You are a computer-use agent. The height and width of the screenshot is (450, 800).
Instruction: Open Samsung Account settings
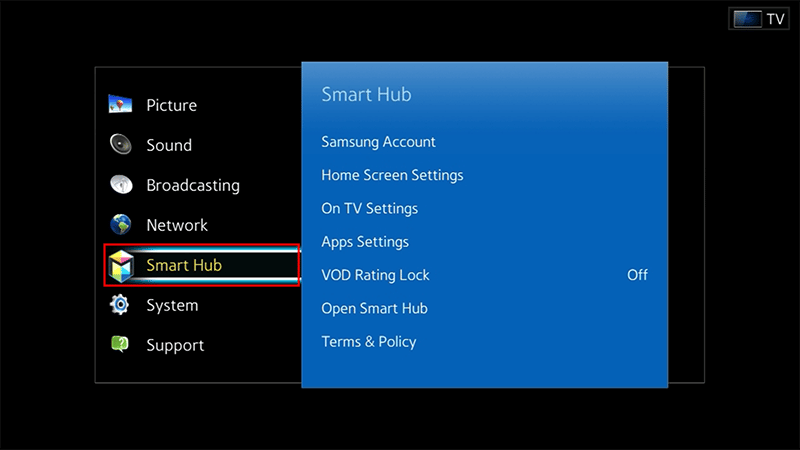tap(378, 142)
